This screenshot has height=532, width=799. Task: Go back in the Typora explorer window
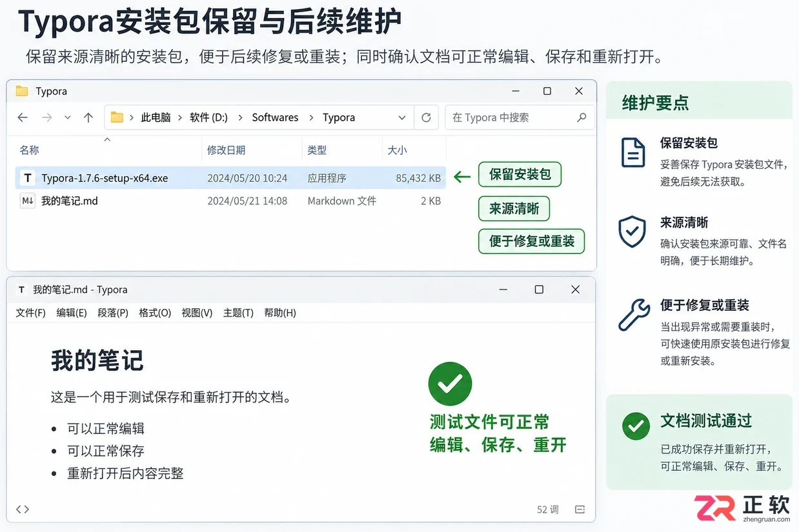pos(23,117)
